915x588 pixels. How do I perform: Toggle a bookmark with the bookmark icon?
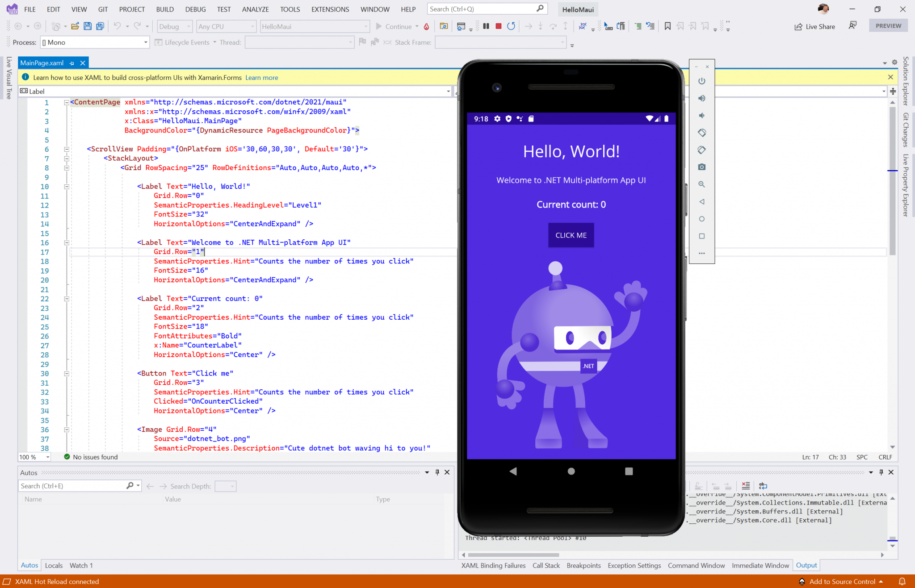click(667, 26)
